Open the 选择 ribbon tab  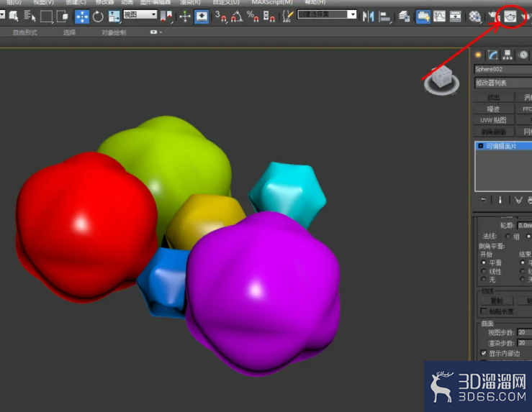(x=69, y=32)
